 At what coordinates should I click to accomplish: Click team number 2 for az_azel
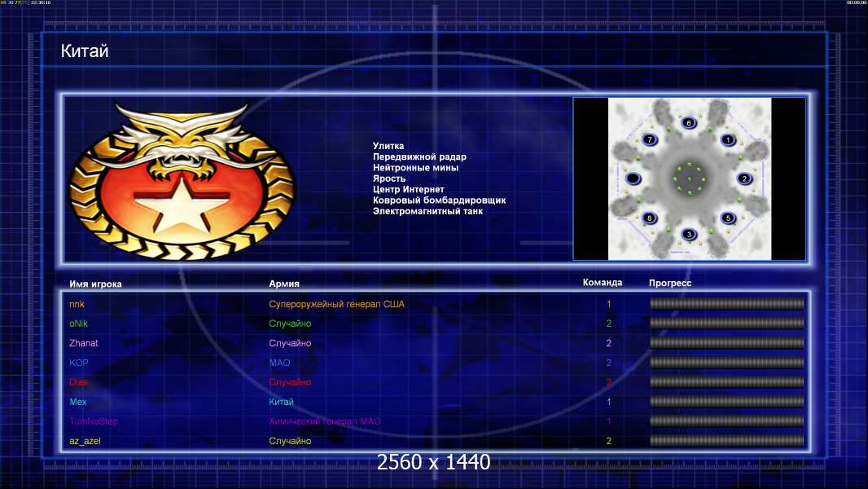click(x=609, y=442)
